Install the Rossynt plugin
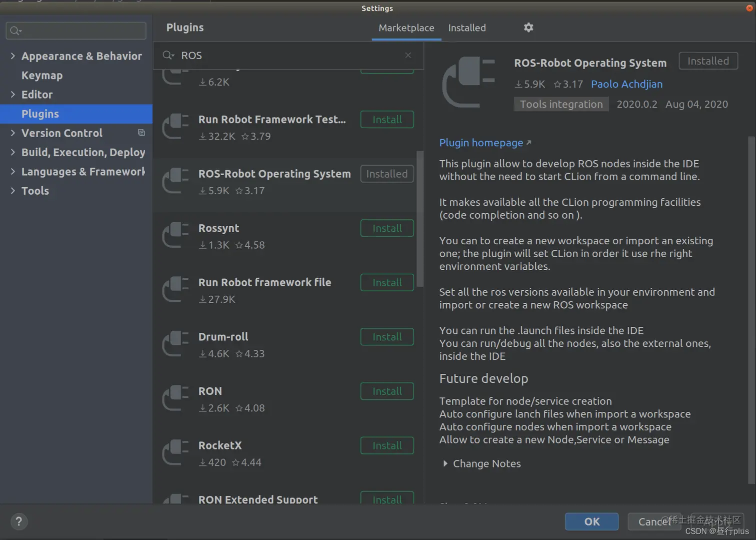The width and height of the screenshot is (756, 540). tap(387, 228)
